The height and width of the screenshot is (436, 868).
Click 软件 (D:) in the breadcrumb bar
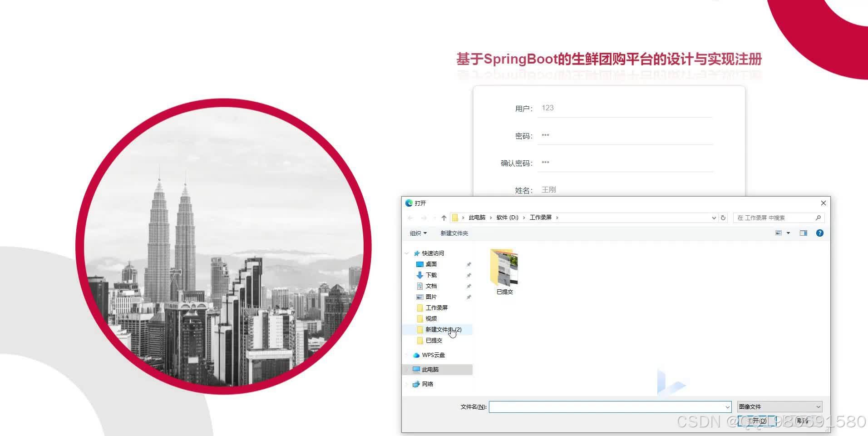507,218
